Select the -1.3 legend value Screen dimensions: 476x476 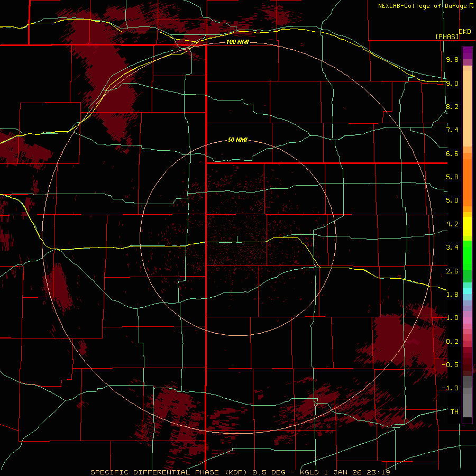[x=450, y=388]
